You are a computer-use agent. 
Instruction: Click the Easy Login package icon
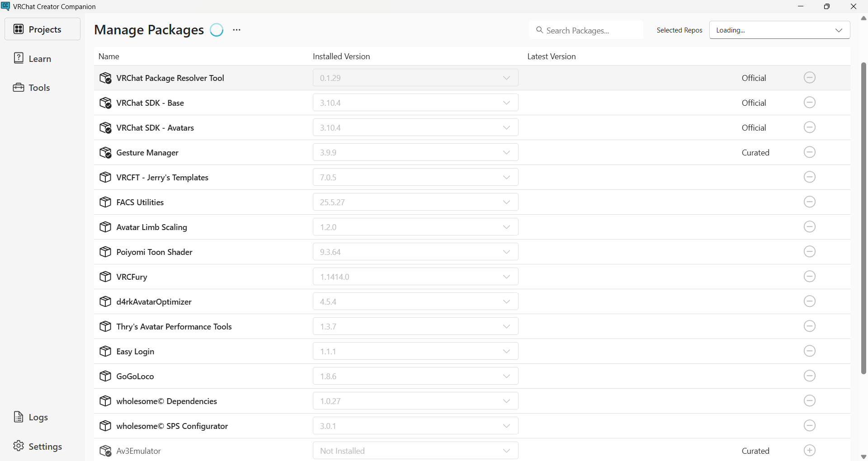click(105, 351)
